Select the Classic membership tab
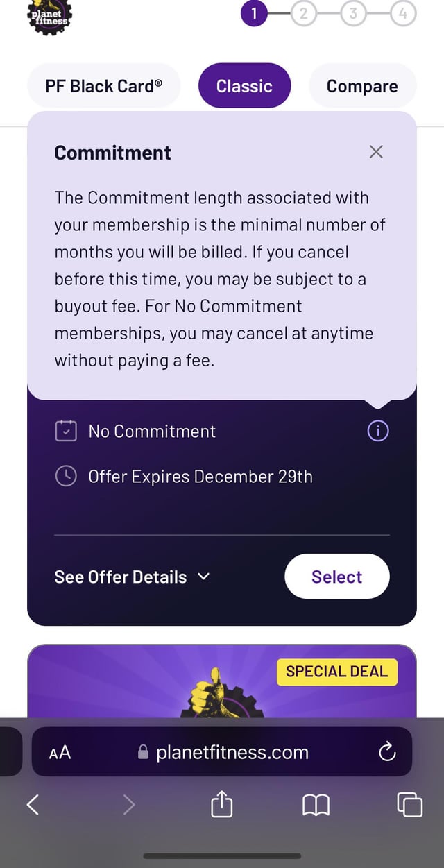444x868 pixels. click(244, 85)
